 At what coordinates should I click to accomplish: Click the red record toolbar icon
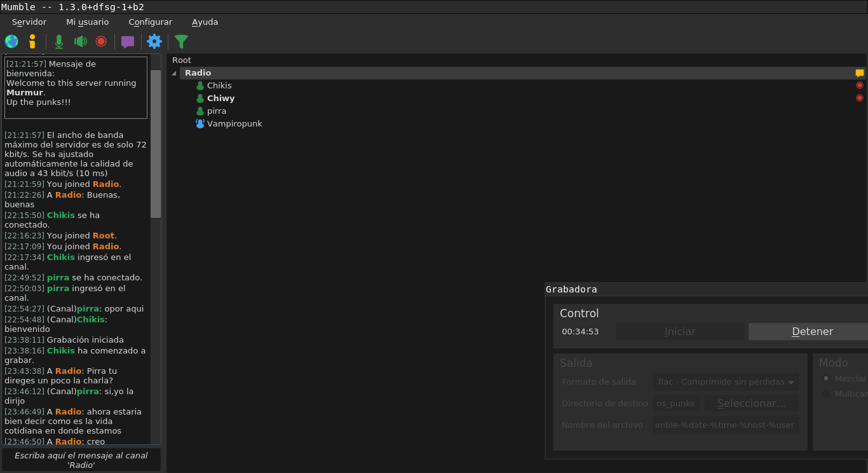click(101, 41)
